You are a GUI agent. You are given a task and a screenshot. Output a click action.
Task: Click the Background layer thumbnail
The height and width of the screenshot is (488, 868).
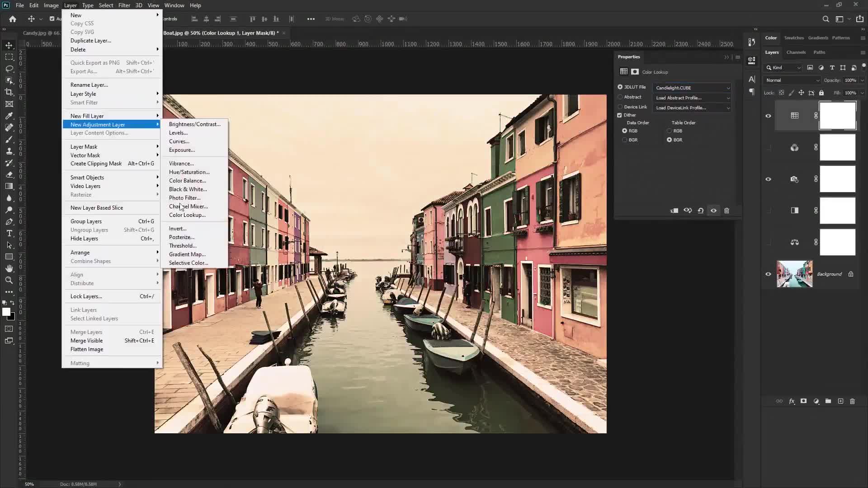[794, 274]
